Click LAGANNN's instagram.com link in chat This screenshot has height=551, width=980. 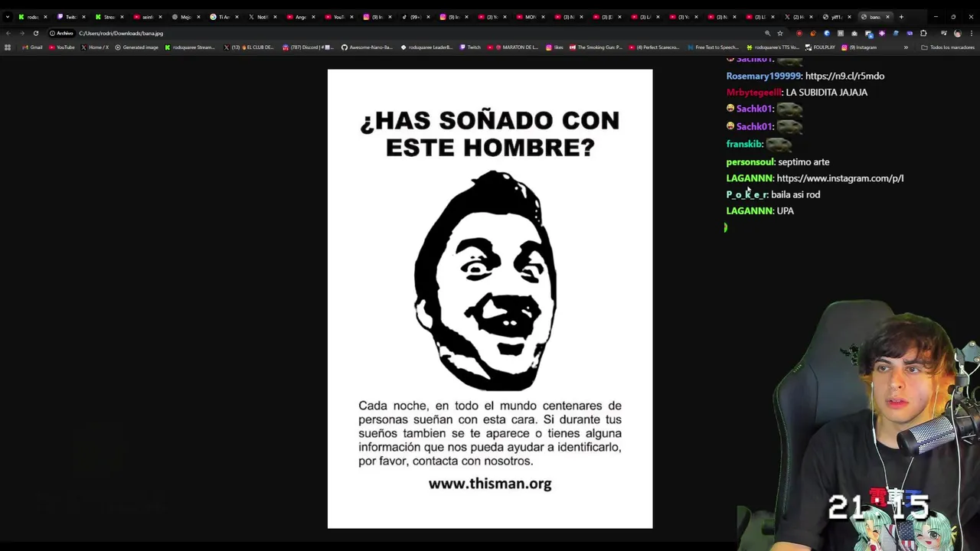click(x=840, y=178)
